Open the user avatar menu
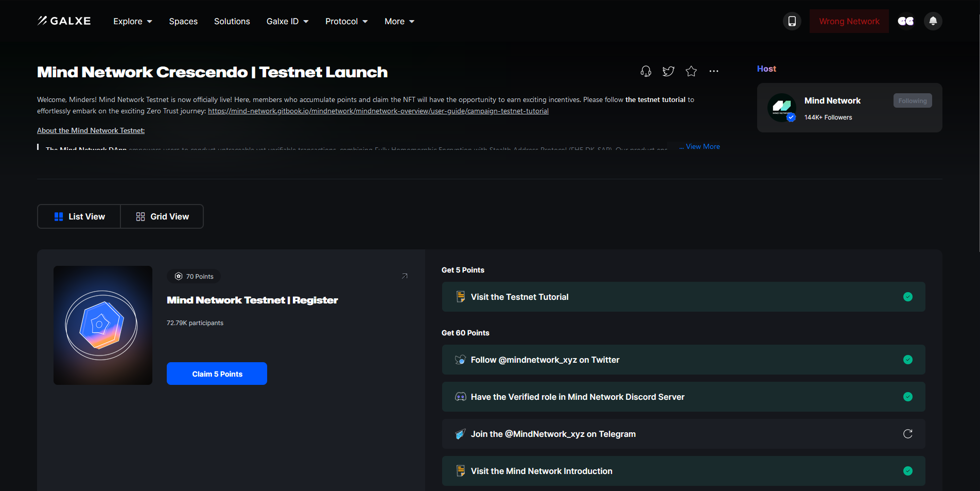 coord(906,21)
